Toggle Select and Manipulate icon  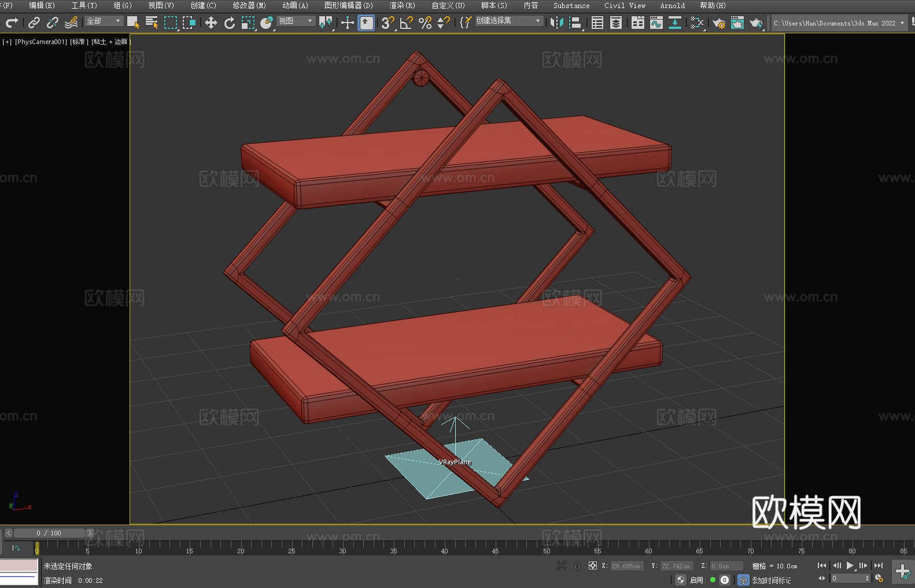tap(348, 23)
